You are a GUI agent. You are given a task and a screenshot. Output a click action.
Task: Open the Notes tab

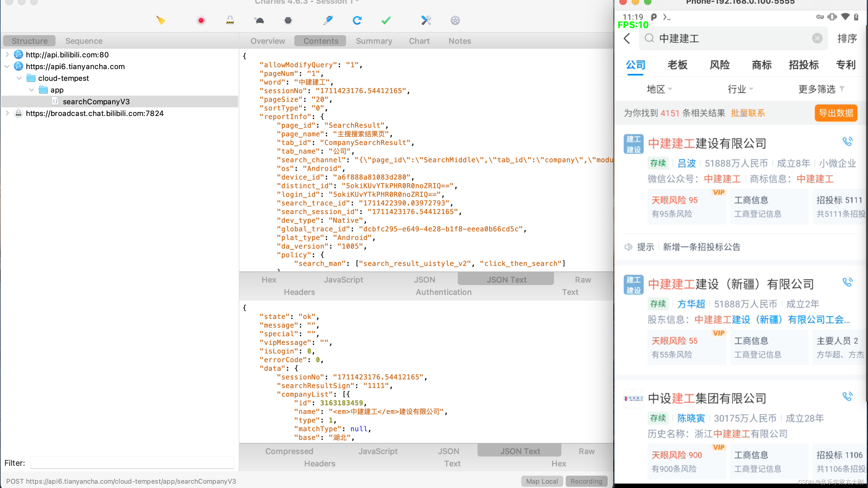[460, 41]
